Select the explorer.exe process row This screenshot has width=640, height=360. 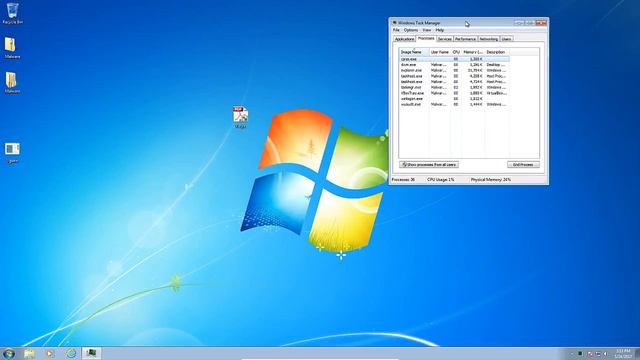454,70
